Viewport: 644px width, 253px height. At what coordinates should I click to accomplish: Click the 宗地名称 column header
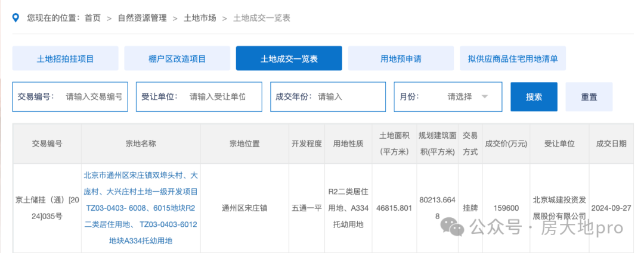tap(141, 144)
